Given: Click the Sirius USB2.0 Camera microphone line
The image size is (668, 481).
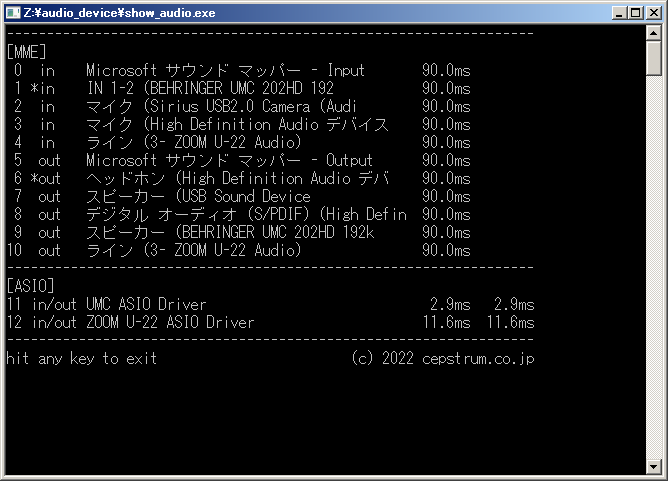Looking at the screenshot, I should click(x=229, y=107).
